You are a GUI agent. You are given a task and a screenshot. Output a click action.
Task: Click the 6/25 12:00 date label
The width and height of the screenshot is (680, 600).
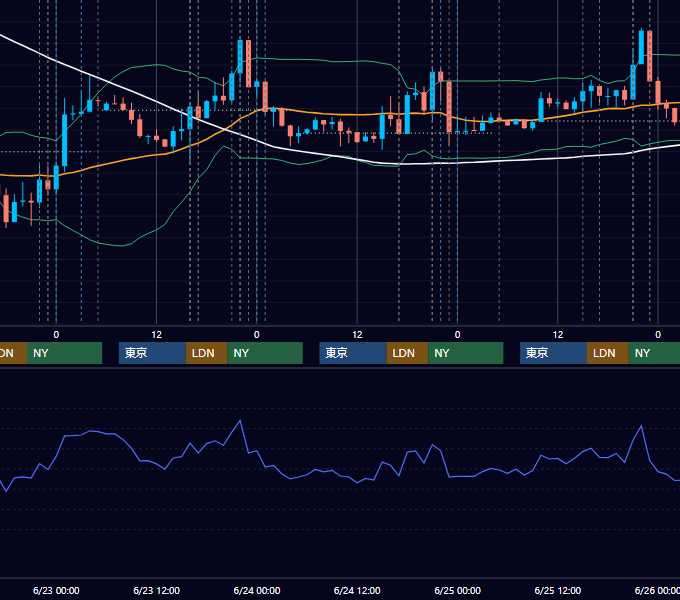(x=558, y=590)
